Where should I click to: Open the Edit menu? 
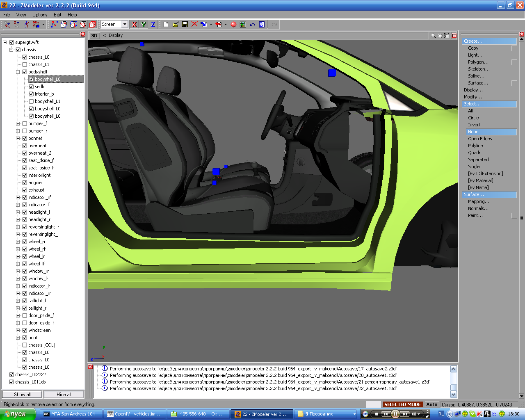tap(57, 15)
